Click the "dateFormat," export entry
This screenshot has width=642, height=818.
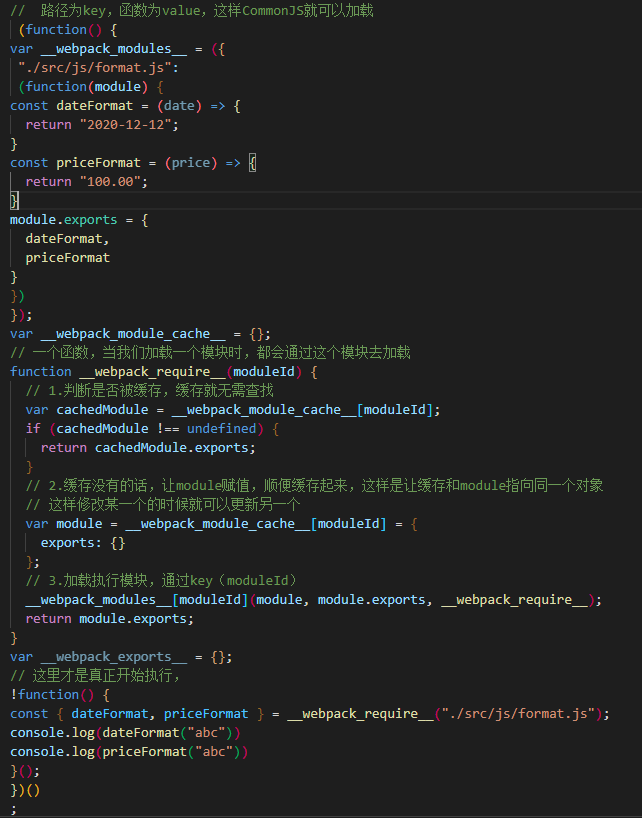pos(68,238)
